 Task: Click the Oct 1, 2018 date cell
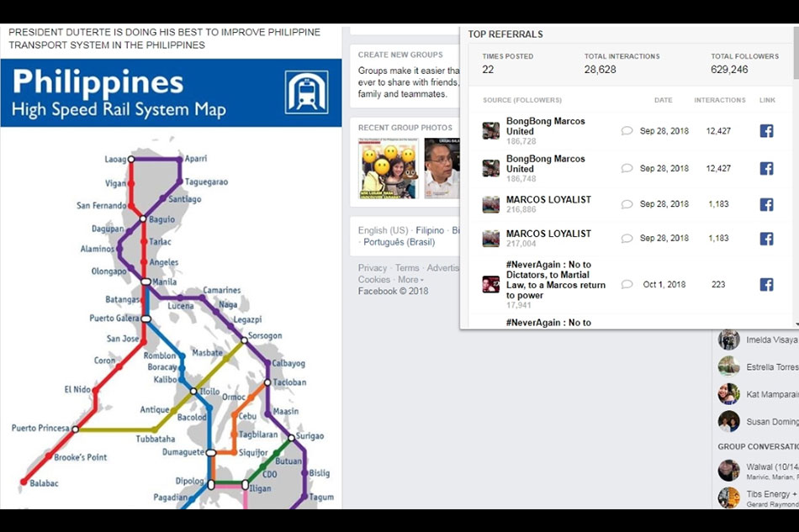pos(664,284)
